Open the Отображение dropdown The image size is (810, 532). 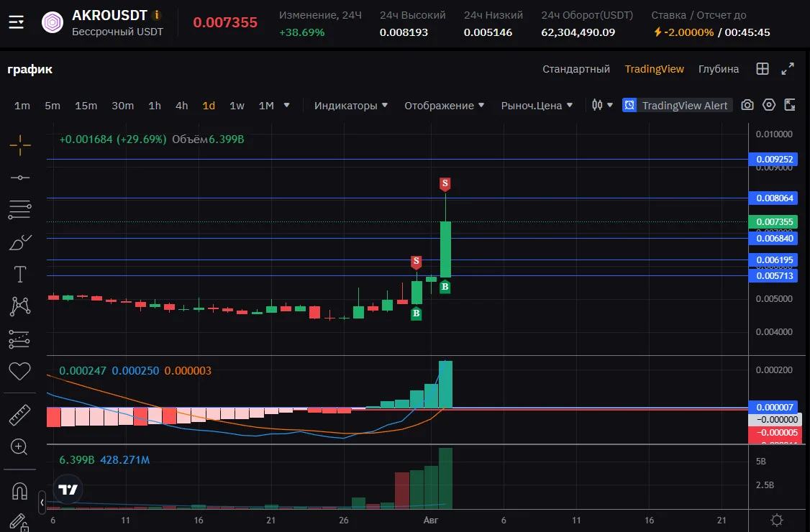(445, 106)
